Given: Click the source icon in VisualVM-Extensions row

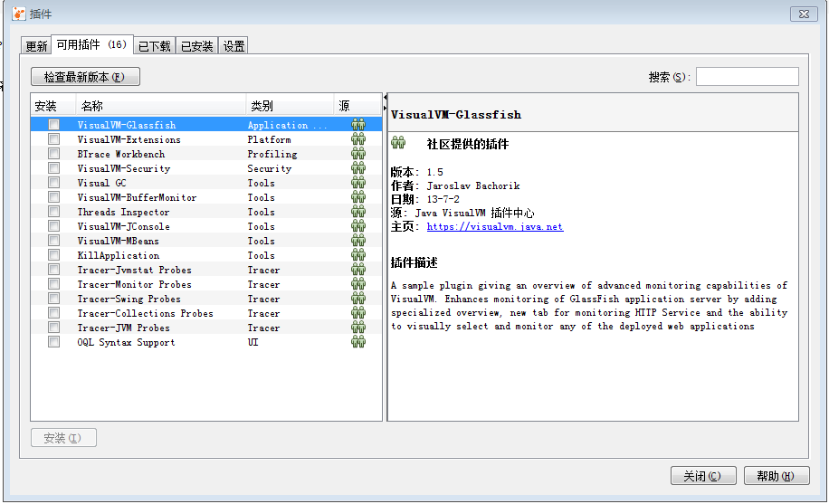Looking at the screenshot, I should [358, 139].
